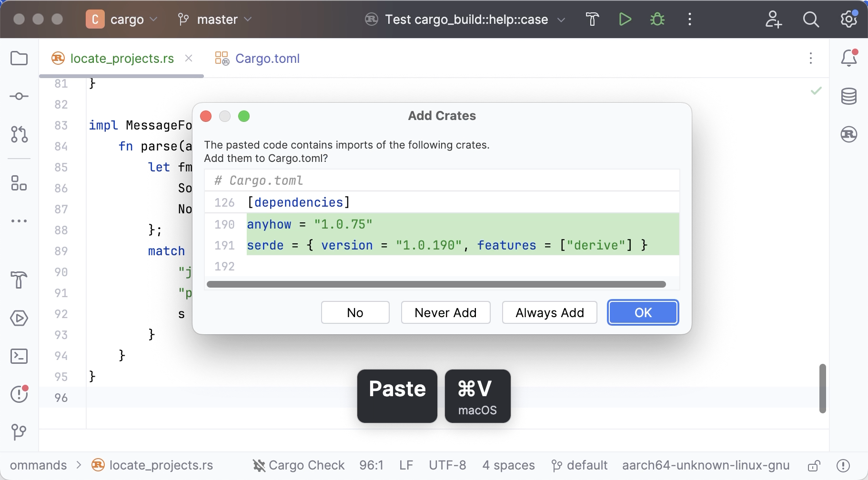This screenshot has height=480, width=868.
Task: Open the Structure tool window
Action: click(19, 183)
